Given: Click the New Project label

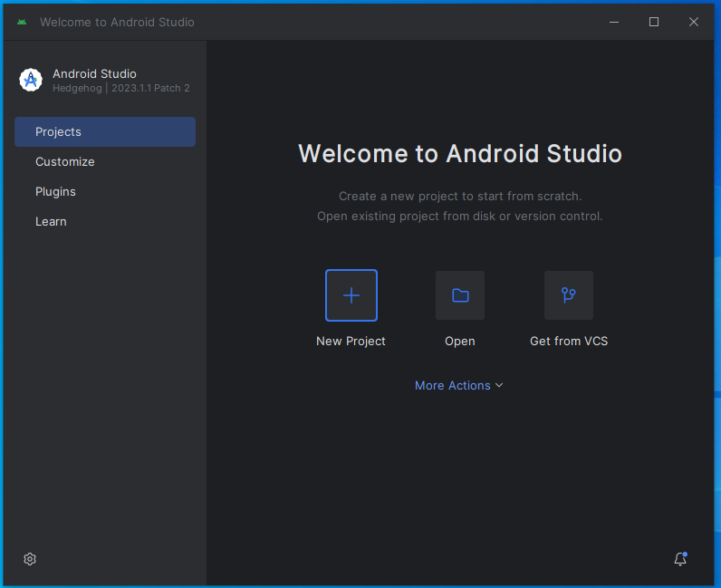Looking at the screenshot, I should click(351, 341).
